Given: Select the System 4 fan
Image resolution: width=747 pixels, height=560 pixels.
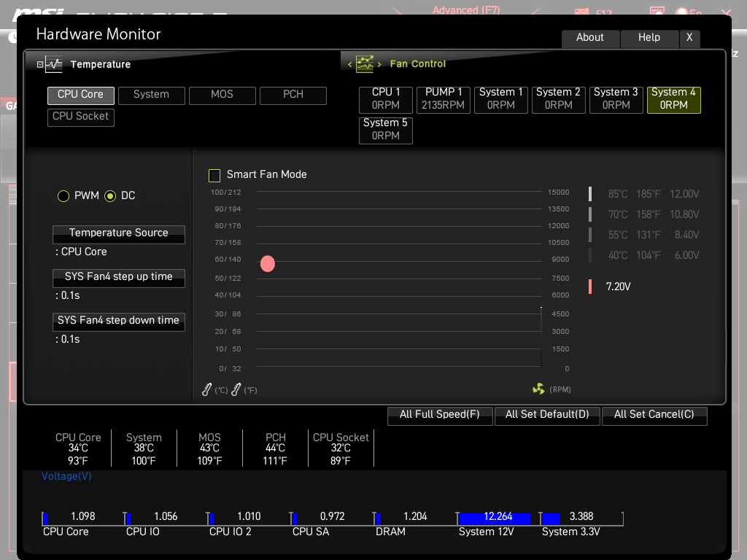Looking at the screenshot, I should [x=673, y=99].
